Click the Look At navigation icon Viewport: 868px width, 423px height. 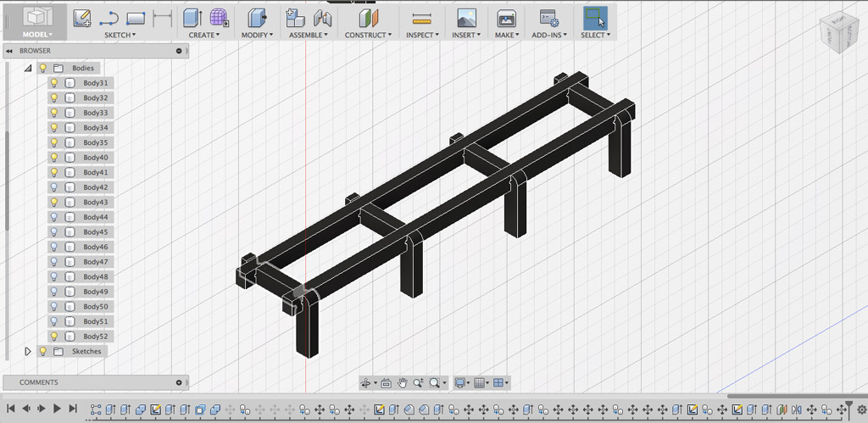point(387,382)
